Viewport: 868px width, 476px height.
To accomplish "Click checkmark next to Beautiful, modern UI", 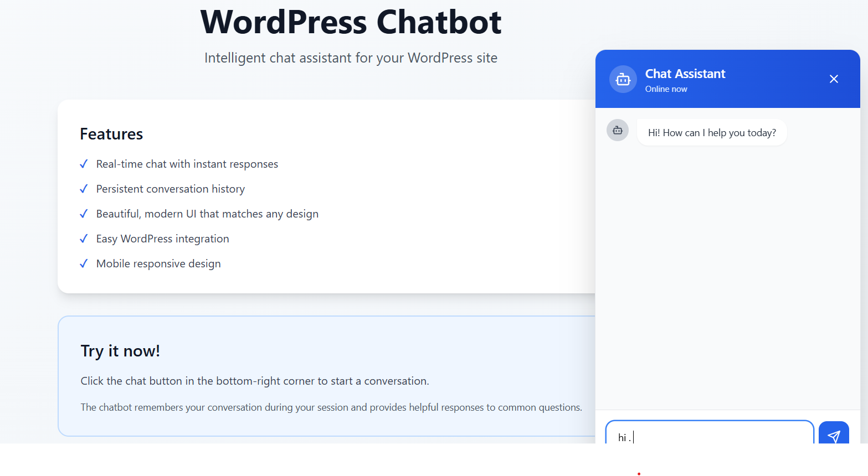I will (x=84, y=214).
